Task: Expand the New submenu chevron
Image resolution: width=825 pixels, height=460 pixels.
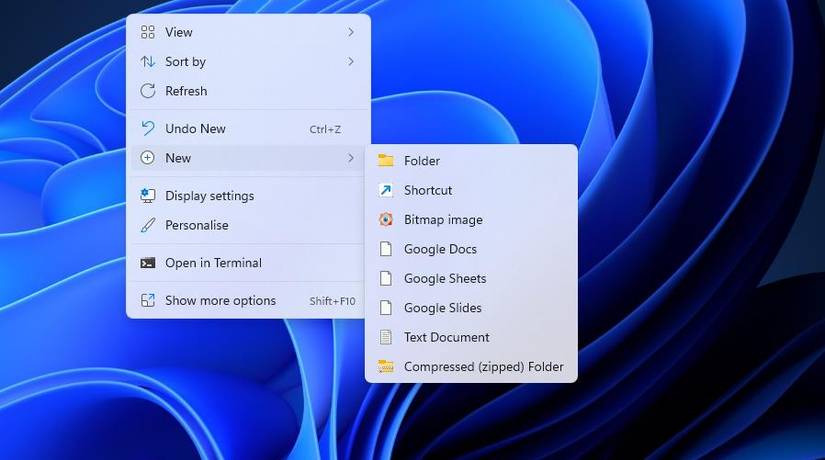Action: pyautogui.click(x=351, y=158)
